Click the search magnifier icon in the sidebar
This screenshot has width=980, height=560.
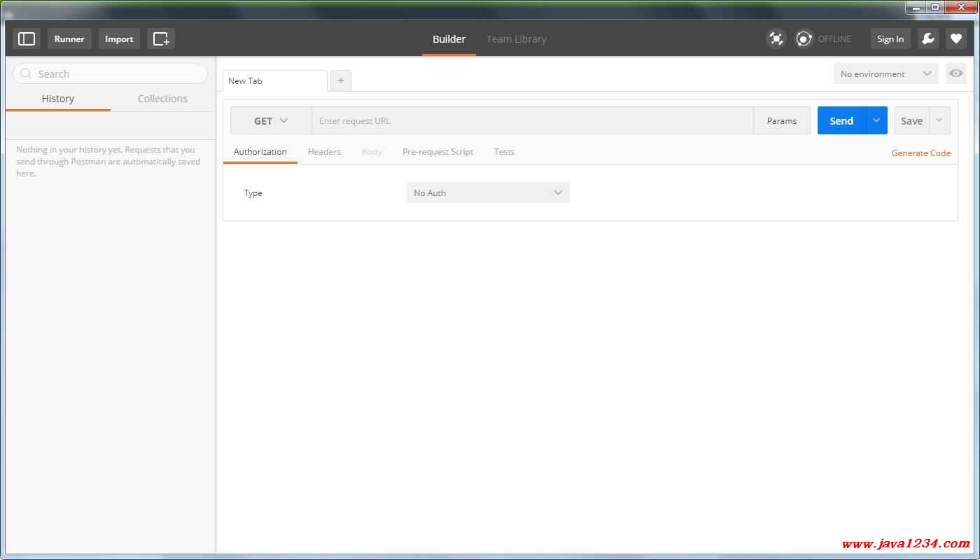click(27, 73)
